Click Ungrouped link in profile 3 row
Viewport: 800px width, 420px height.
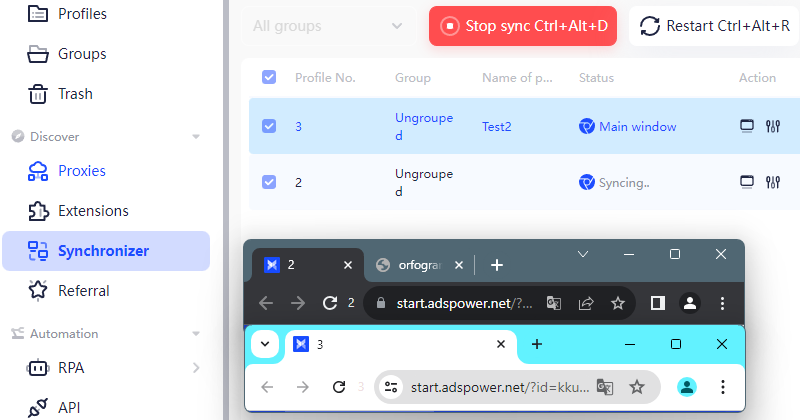(x=423, y=127)
